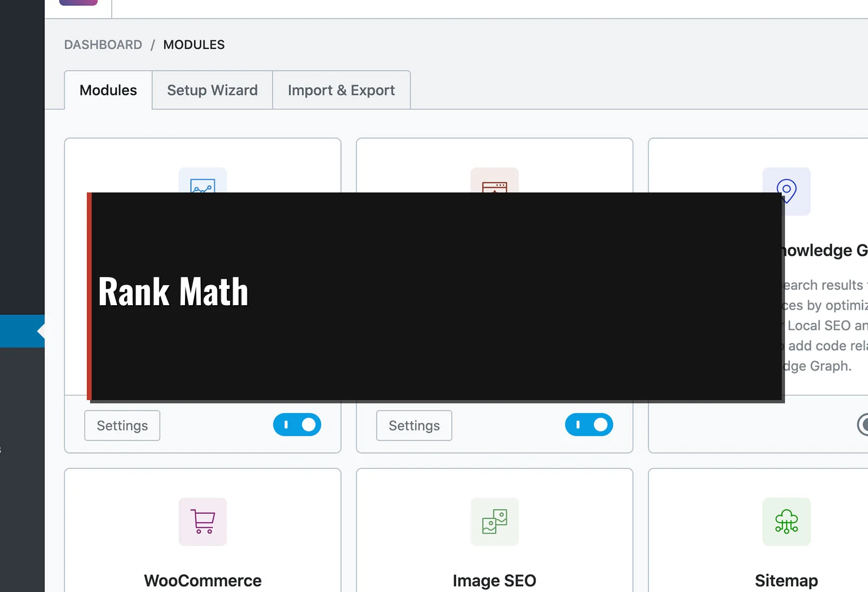Open Settings for the middle module card
Screen dimensions: 868x592
414,426
